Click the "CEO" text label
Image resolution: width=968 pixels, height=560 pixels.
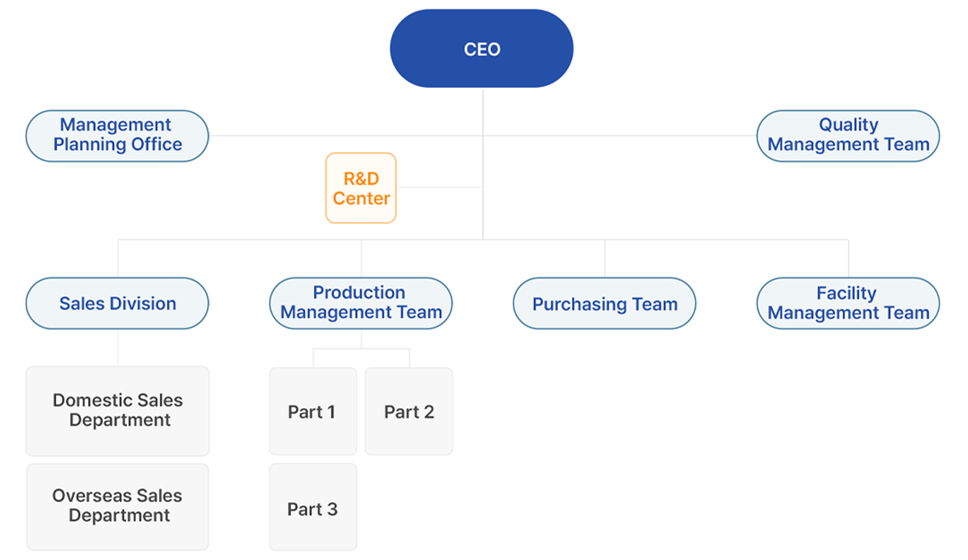(x=482, y=49)
